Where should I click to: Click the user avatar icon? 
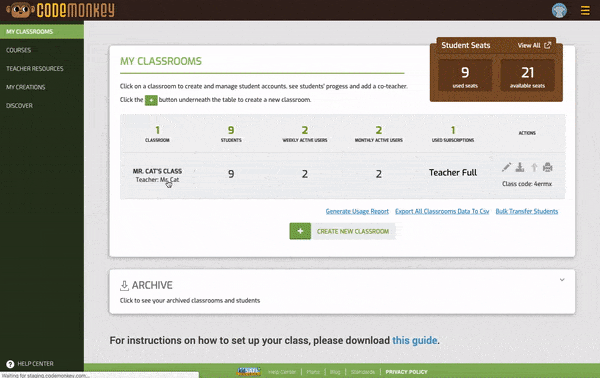tap(559, 10)
